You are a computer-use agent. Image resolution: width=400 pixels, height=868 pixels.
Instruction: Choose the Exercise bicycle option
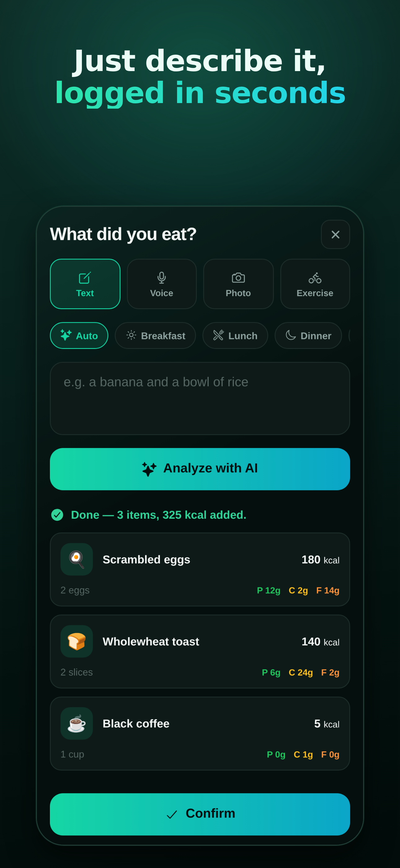(x=315, y=284)
